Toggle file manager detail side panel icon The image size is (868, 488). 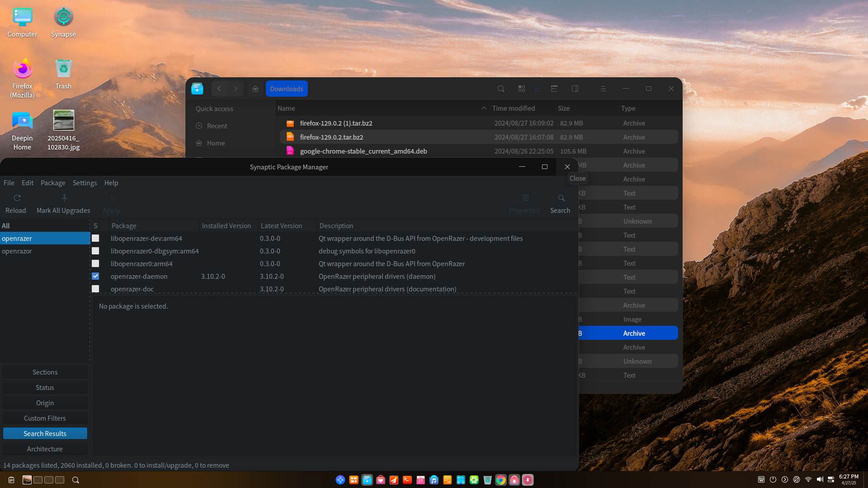point(575,89)
